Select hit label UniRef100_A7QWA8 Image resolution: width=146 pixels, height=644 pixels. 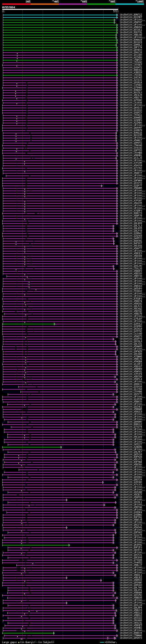point(131,357)
